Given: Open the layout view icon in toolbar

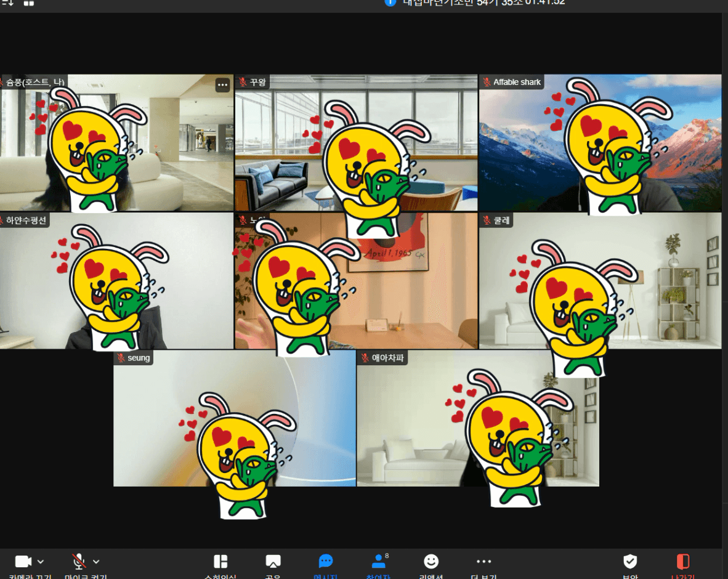Looking at the screenshot, I should [220, 561].
